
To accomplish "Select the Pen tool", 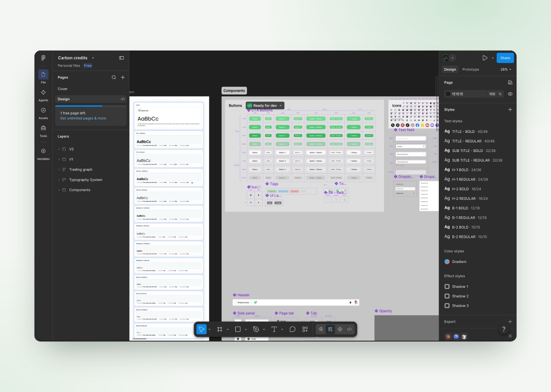I will pyautogui.click(x=256, y=329).
